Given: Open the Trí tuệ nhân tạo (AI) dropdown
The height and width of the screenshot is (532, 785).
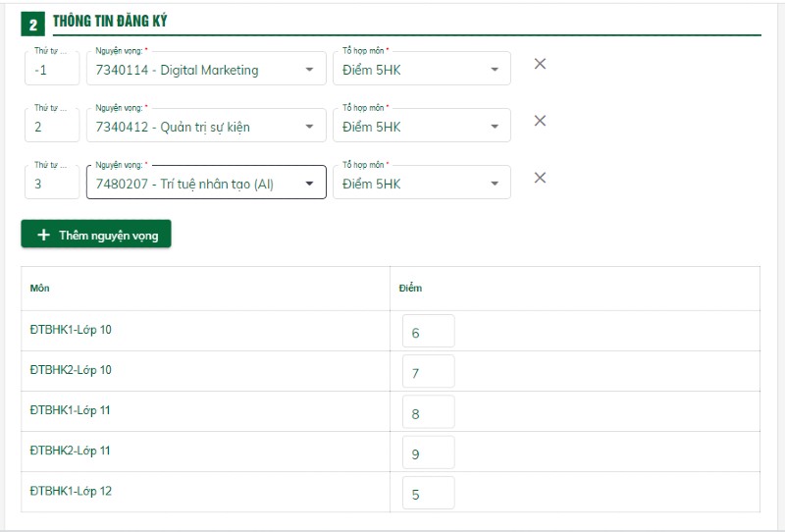Looking at the screenshot, I should tap(206, 183).
